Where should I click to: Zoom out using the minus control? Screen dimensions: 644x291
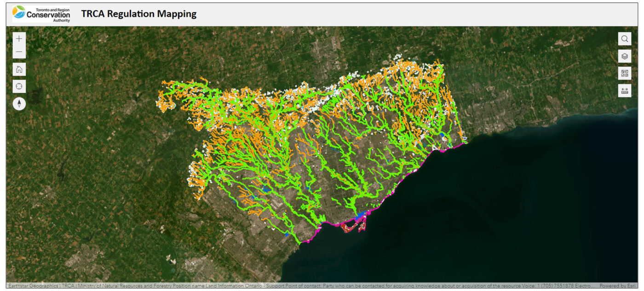[18, 52]
